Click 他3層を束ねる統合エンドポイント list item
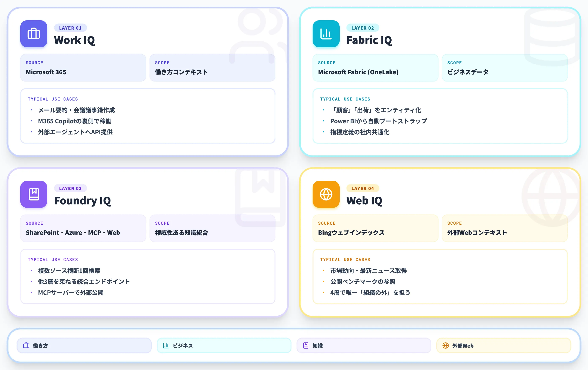The width and height of the screenshot is (588, 370). click(x=84, y=282)
